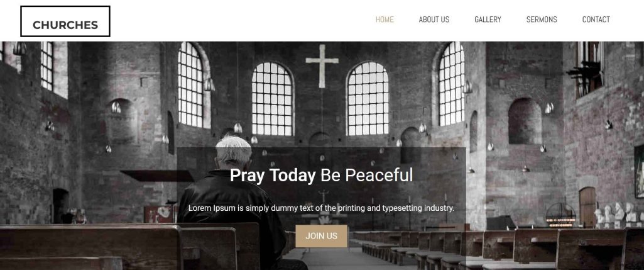Click the JOIN US button
This screenshot has width=644, height=270.
(321, 236)
